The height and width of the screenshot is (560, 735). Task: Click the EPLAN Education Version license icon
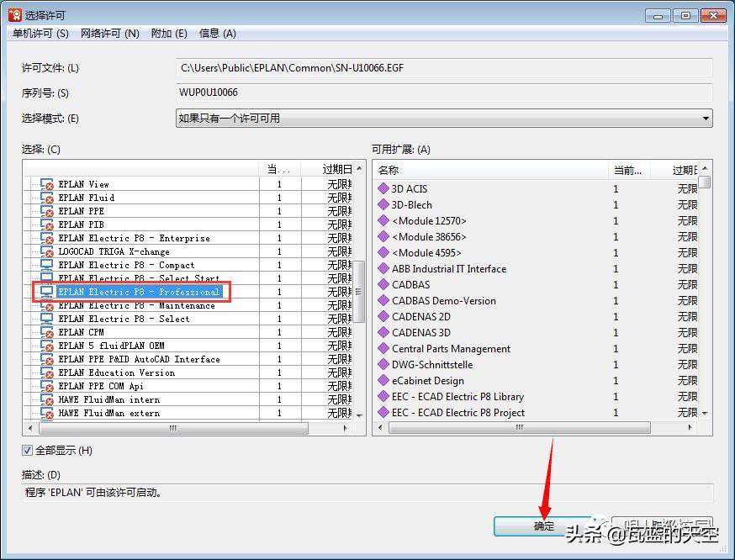click(x=47, y=372)
